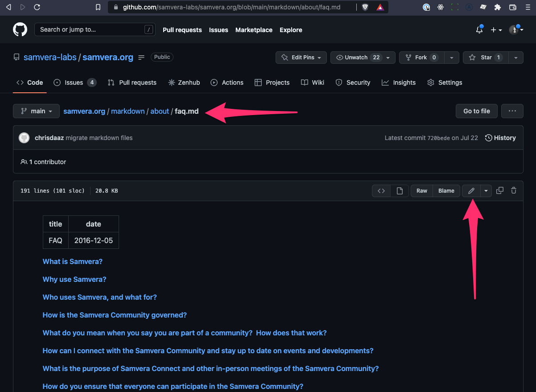The image size is (536, 392).
Task: Open the Security tab
Action: coord(353,83)
